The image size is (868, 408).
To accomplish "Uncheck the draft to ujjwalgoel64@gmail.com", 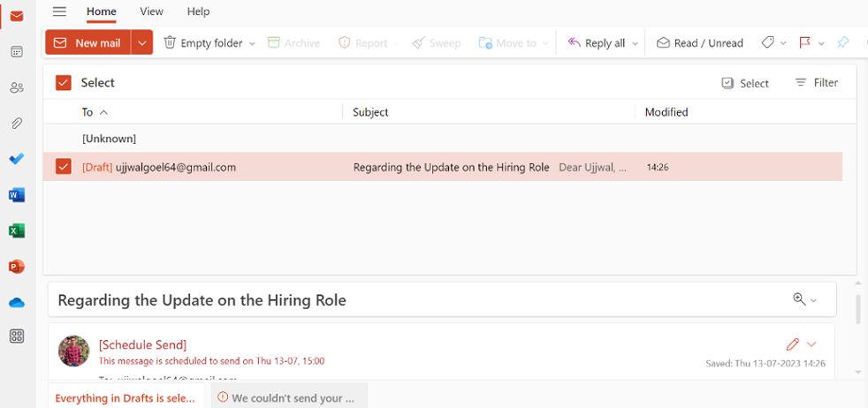I will pos(64,166).
